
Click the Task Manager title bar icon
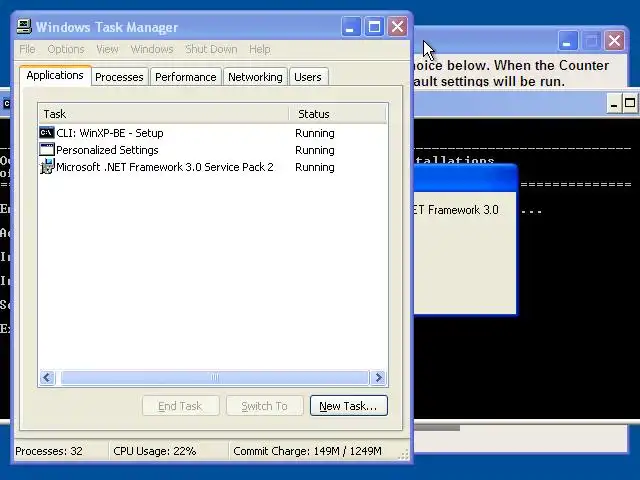coord(24,27)
